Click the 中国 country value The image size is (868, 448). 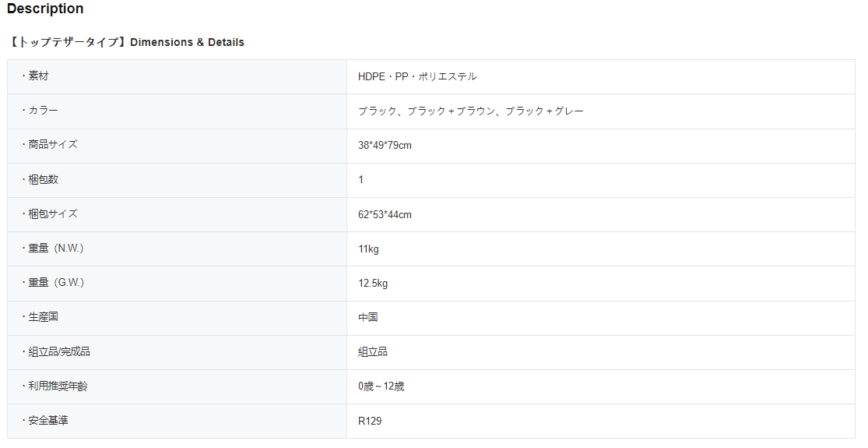coord(368,317)
